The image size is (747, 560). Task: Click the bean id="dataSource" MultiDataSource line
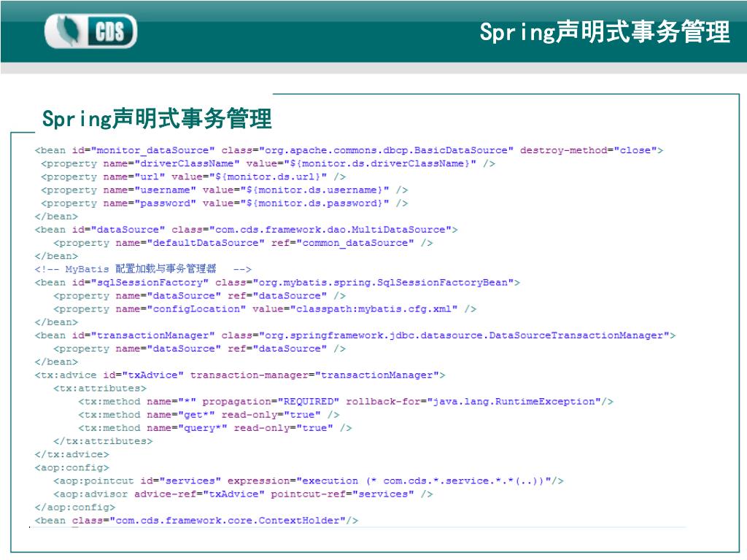pyautogui.click(x=247, y=230)
